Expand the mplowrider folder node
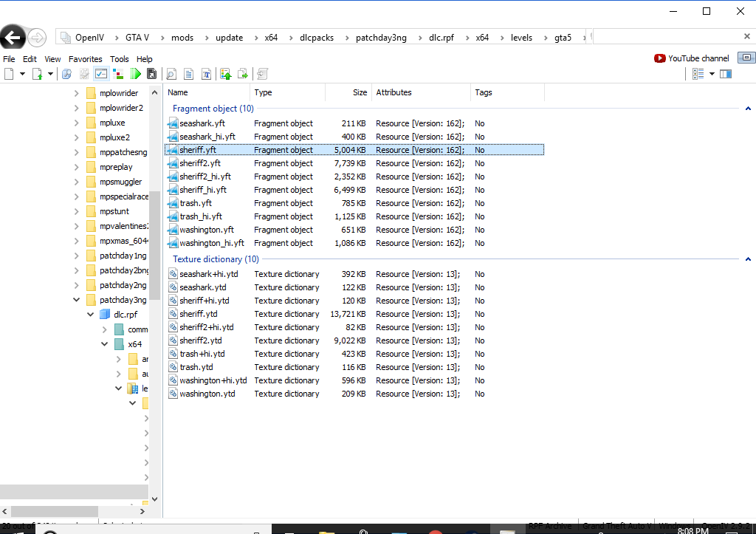 click(77, 93)
